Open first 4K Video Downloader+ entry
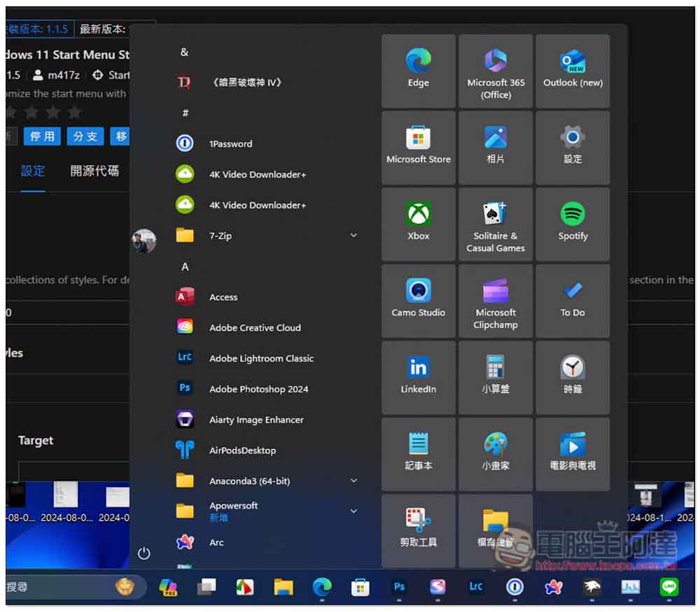The image size is (700, 612). pos(268,174)
